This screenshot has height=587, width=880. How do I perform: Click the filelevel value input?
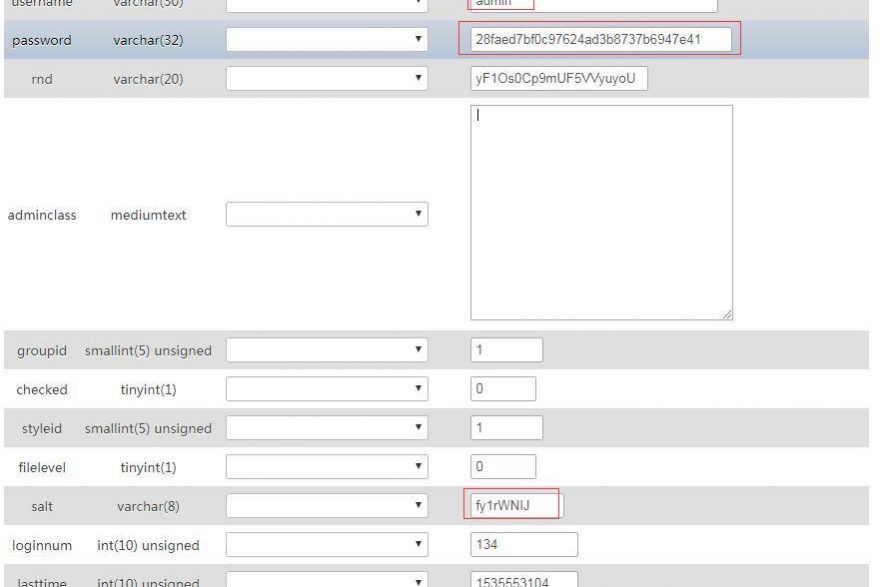tap(503, 467)
